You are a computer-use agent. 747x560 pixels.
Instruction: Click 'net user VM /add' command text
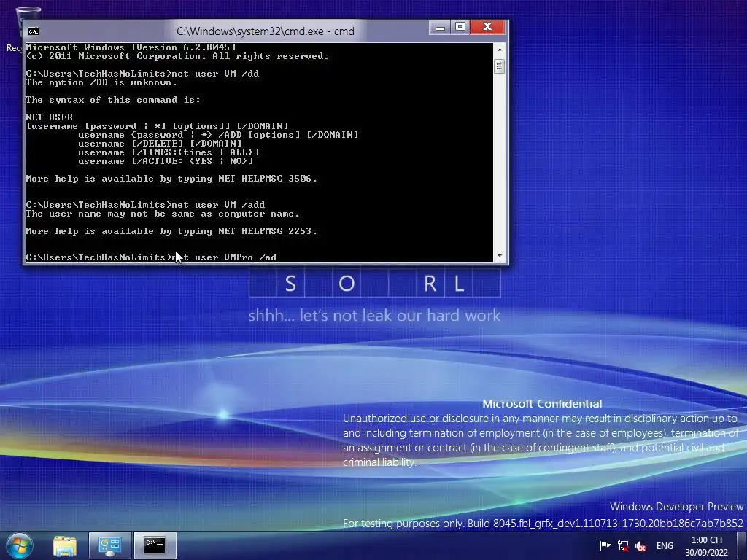218,205
